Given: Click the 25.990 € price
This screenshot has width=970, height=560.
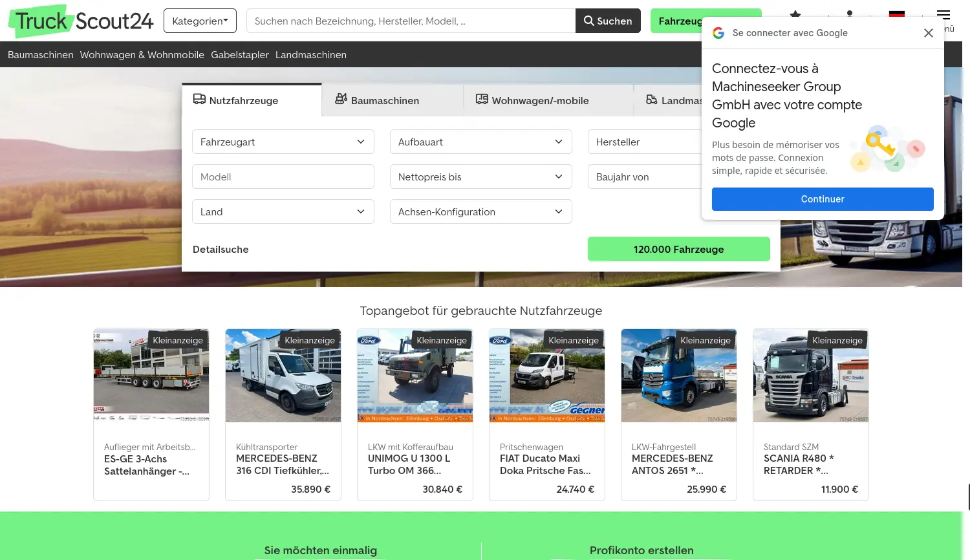Looking at the screenshot, I should click(706, 490).
